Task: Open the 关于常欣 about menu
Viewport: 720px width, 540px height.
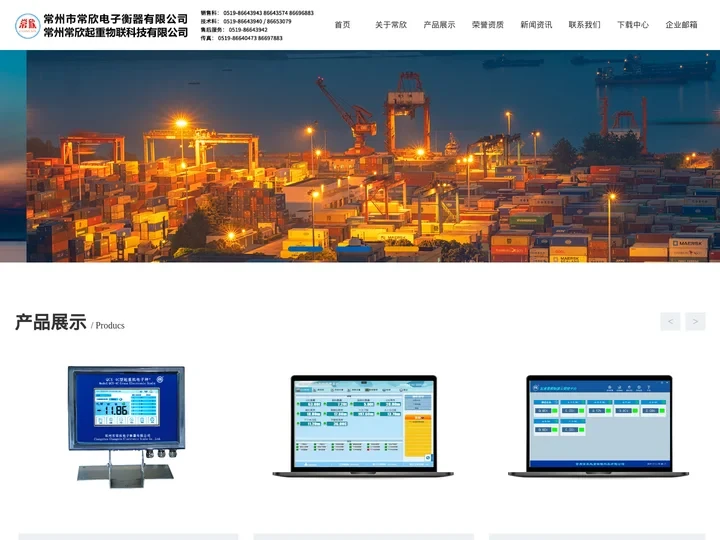Action: (x=391, y=25)
